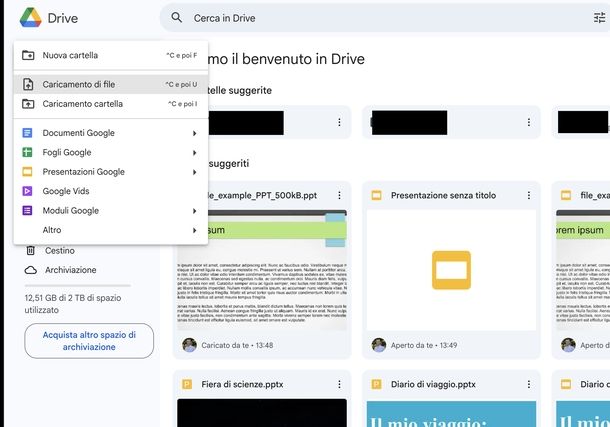Click user avatar on Caricato da te card

tap(189, 345)
